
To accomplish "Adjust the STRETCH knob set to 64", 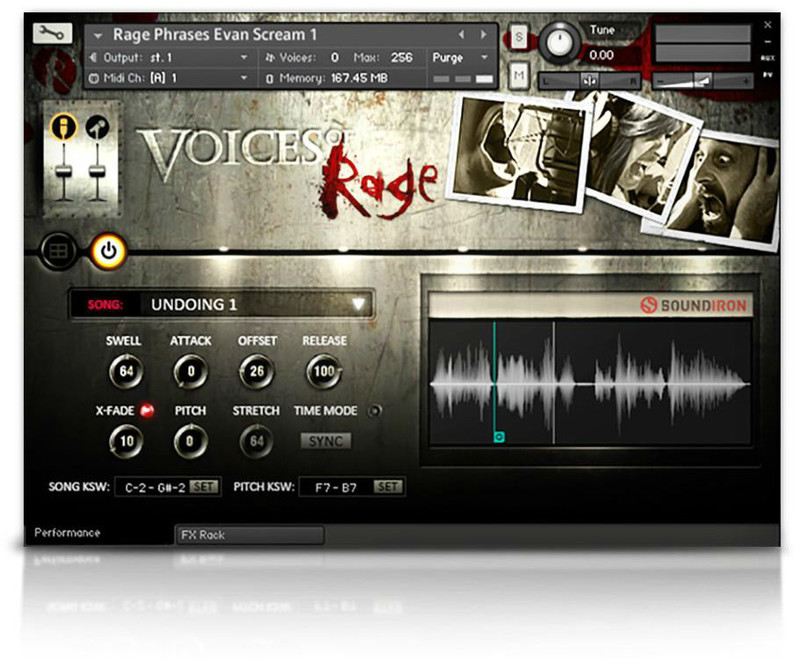I will 256,441.
